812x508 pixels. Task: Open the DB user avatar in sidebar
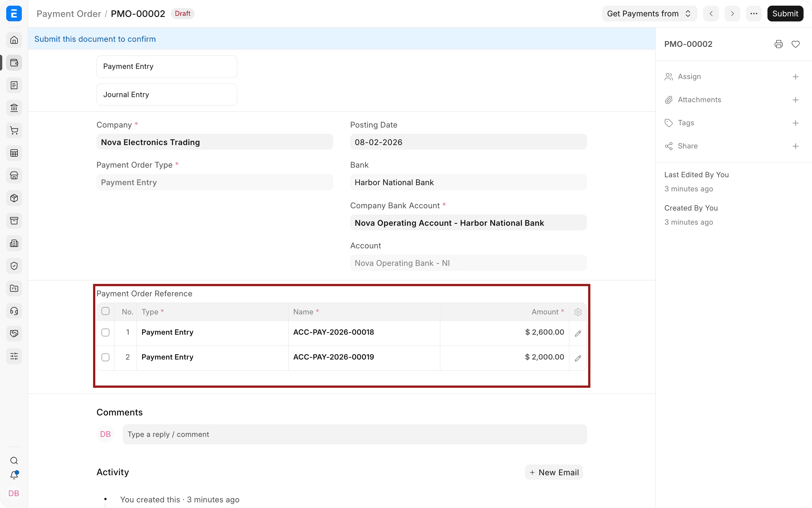coord(14,493)
